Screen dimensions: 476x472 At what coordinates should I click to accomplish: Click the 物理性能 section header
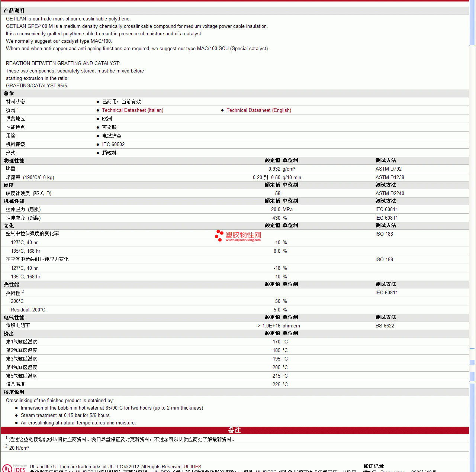point(14,161)
